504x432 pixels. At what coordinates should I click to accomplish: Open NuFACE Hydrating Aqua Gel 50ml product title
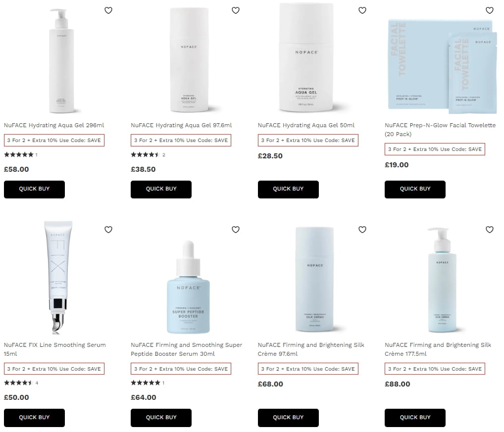pyautogui.click(x=306, y=125)
